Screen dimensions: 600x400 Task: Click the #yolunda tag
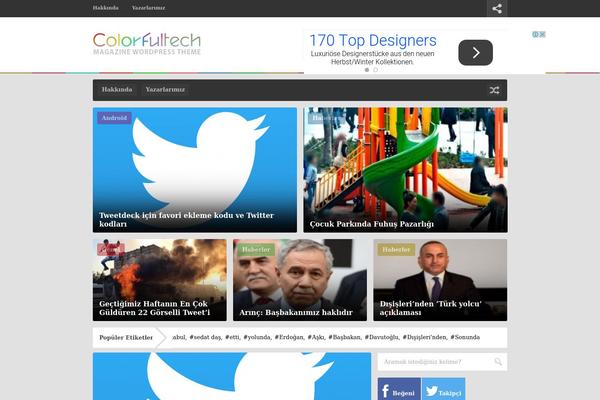tap(257, 337)
